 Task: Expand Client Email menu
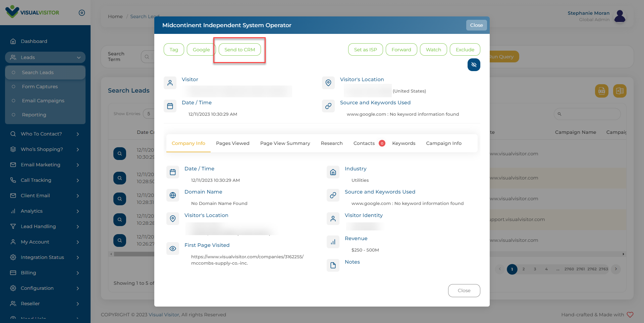point(45,196)
